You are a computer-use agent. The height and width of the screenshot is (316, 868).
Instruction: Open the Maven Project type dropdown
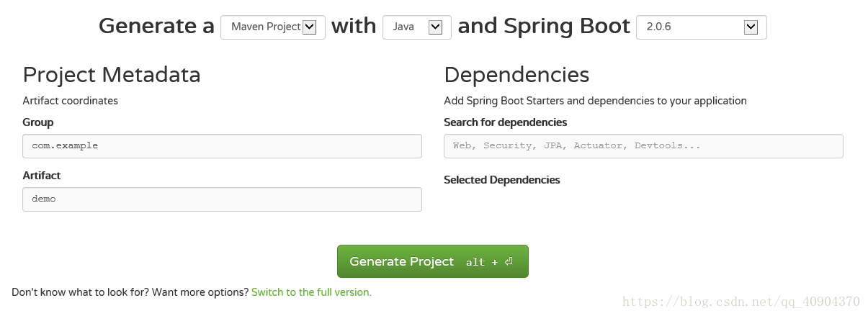coord(272,27)
